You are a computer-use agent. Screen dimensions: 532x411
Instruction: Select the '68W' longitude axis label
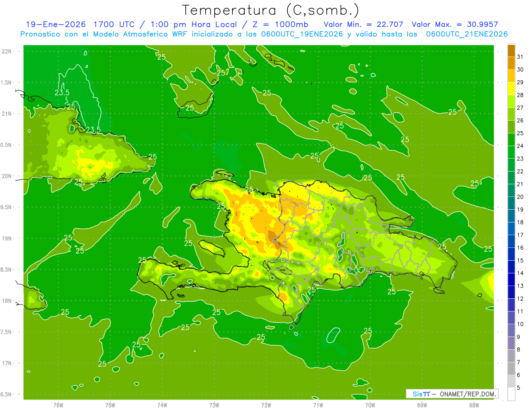coord(473,405)
